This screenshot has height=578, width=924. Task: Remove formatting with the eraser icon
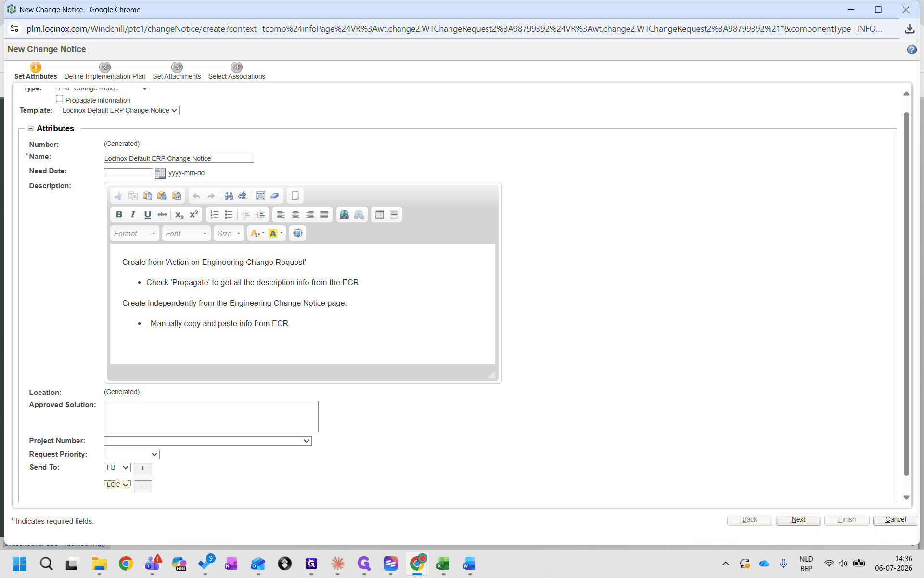(275, 196)
